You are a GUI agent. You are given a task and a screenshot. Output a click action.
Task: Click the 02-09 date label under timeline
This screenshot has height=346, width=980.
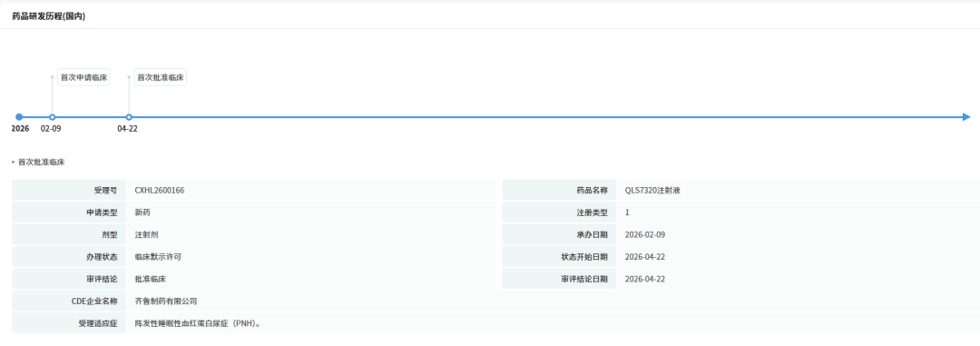point(51,128)
